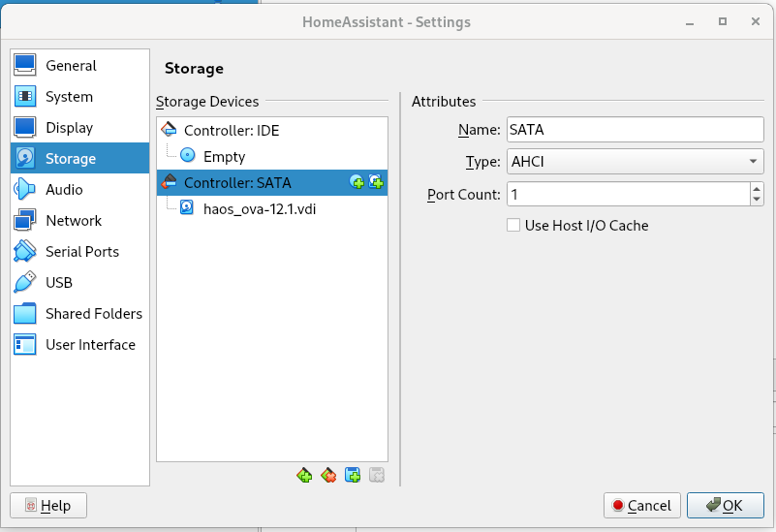This screenshot has width=776, height=532.
Task: Click the add storage attachment icon below list
Action: tap(353, 475)
